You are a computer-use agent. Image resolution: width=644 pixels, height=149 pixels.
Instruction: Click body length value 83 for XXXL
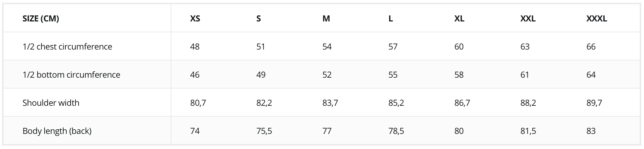point(591,131)
